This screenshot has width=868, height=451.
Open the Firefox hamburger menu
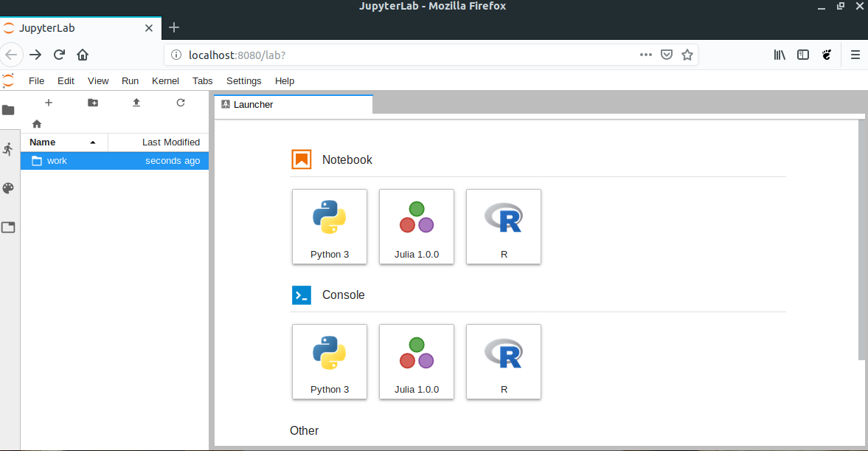point(855,55)
